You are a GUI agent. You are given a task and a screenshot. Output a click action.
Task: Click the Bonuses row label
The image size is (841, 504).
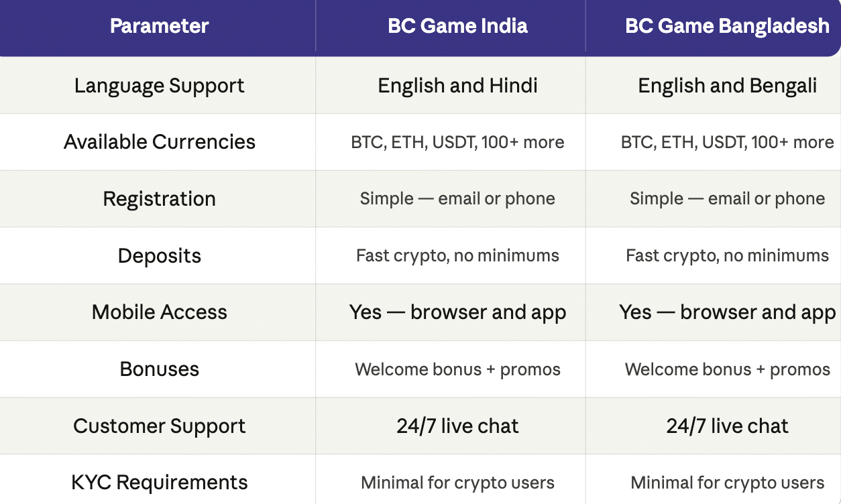pyautogui.click(x=159, y=369)
